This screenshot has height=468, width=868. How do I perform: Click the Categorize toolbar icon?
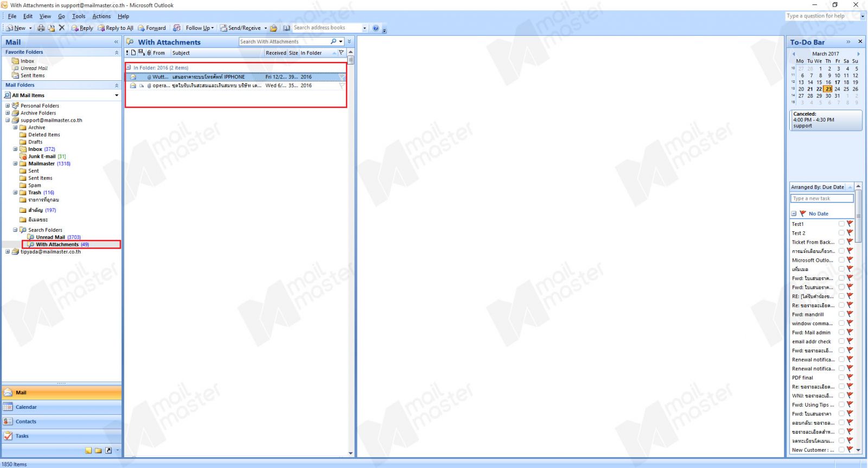click(177, 28)
